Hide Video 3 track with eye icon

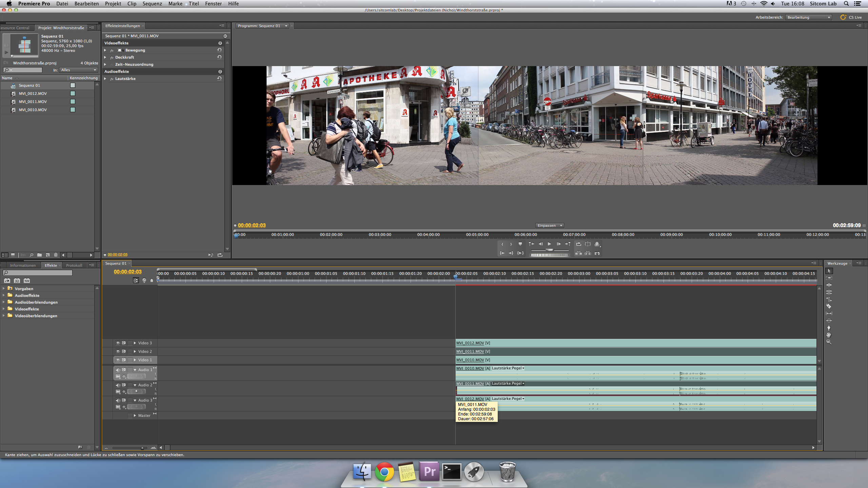118,343
